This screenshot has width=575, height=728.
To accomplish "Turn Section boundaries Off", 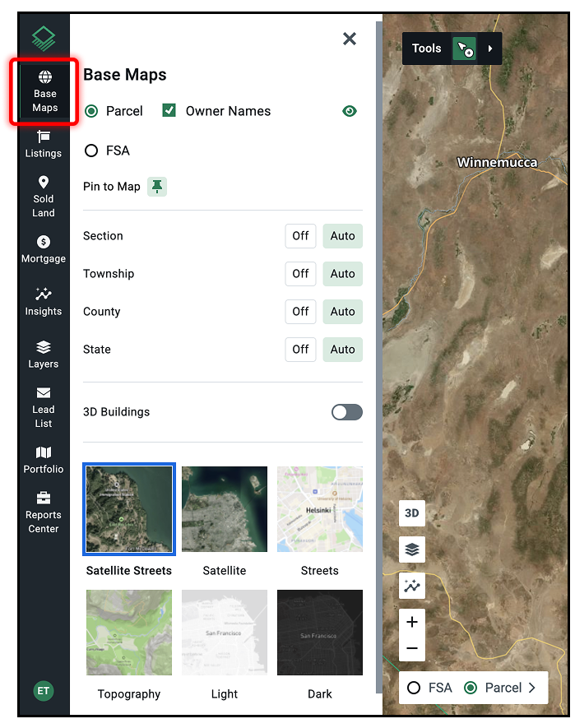I will pyautogui.click(x=300, y=236).
